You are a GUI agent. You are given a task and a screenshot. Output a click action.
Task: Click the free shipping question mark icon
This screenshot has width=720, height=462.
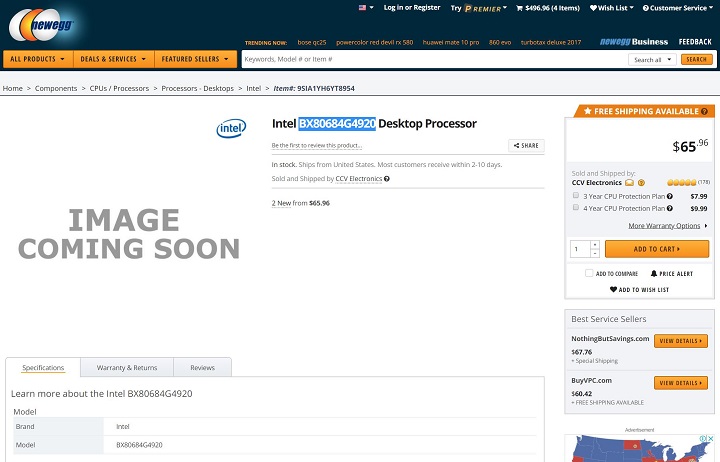click(704, 112)
